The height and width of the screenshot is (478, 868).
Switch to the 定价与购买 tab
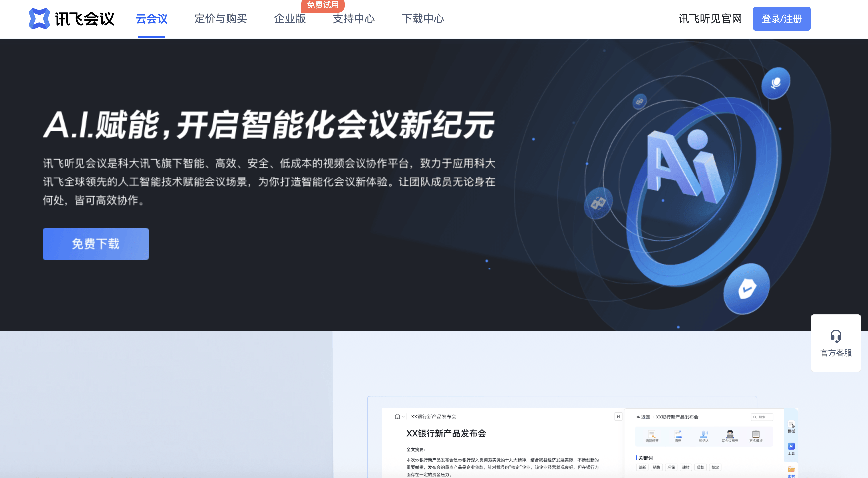click(221, 19)
